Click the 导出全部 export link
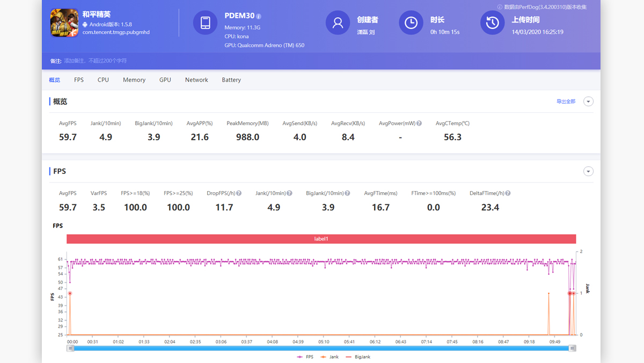 (x=566, y=101)
